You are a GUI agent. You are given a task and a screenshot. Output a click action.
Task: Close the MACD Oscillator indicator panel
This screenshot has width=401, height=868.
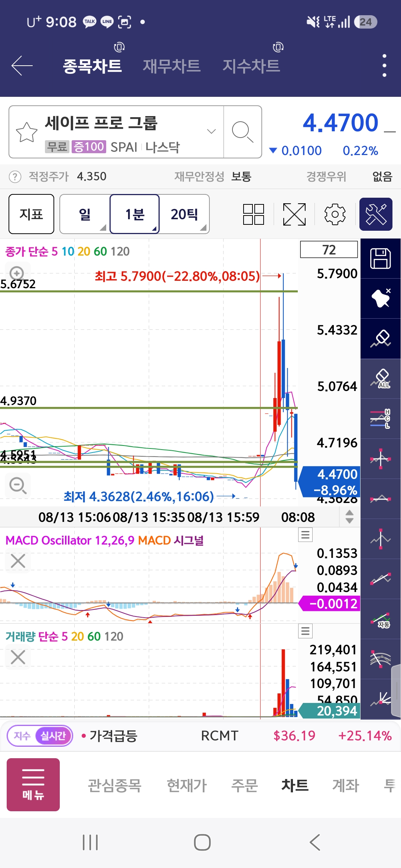18,561
